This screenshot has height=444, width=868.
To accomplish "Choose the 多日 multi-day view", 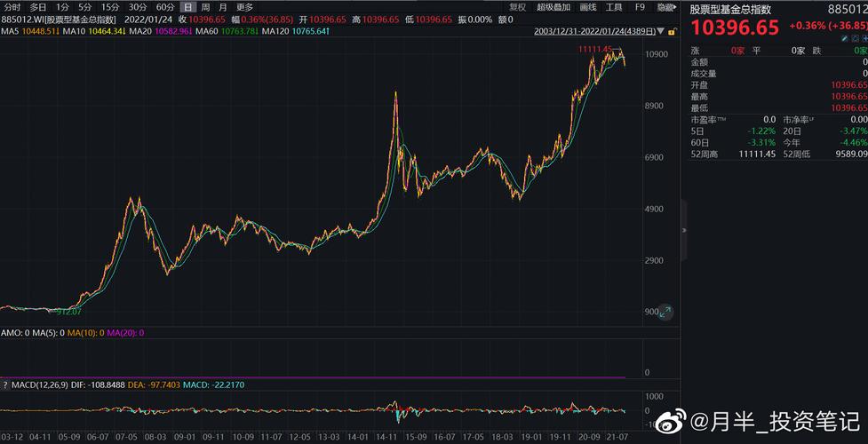I will (38, 7).
